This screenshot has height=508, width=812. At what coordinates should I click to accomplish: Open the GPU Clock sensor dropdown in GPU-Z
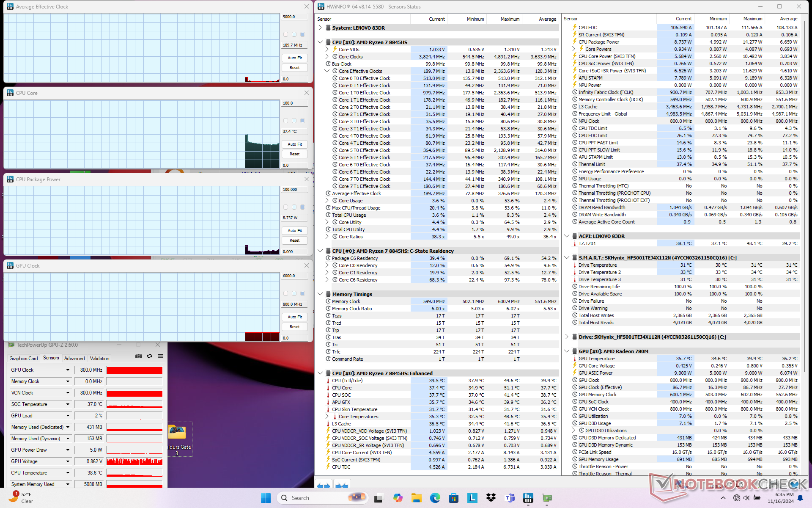pos(68,370)
